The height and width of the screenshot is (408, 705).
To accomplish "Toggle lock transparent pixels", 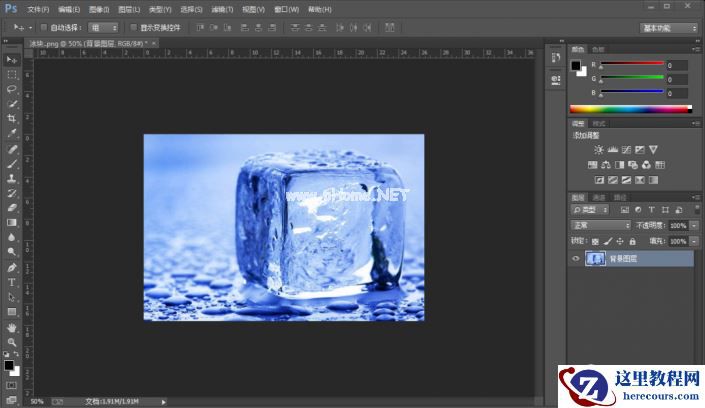I will pos(595,242).
